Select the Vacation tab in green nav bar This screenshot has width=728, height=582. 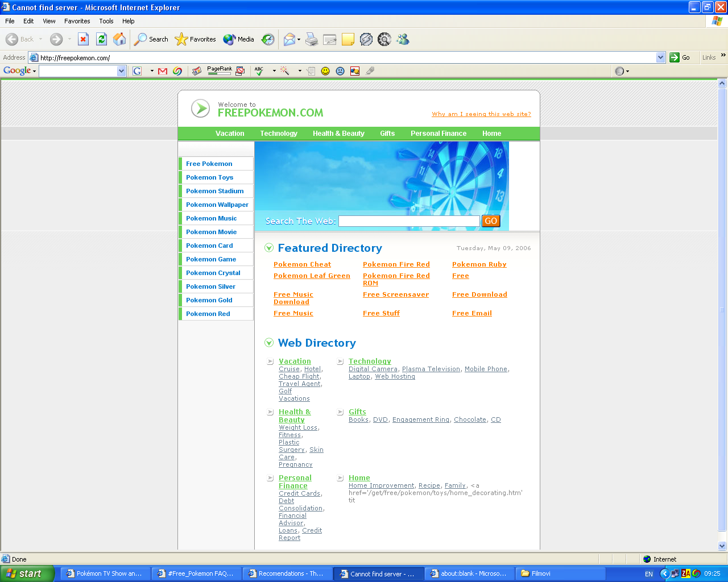[230, 134]
